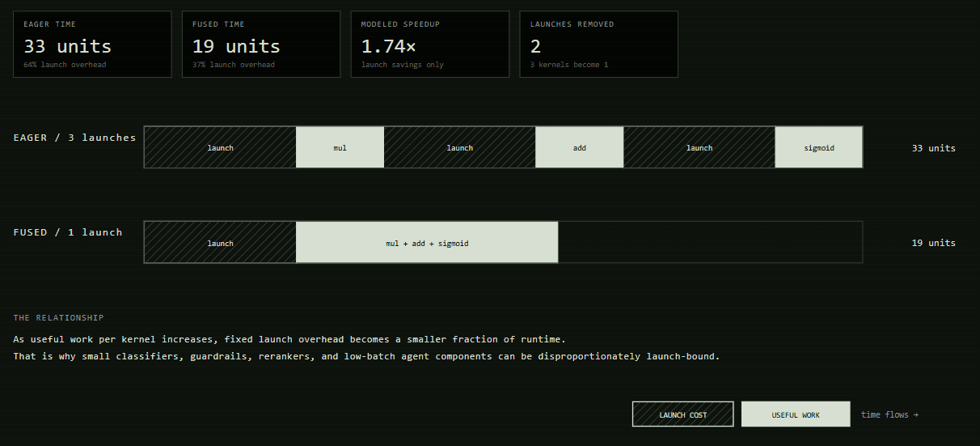The image size is (980, 446).
Task: Select the Eager Time 33 units card
Action: 92,45
